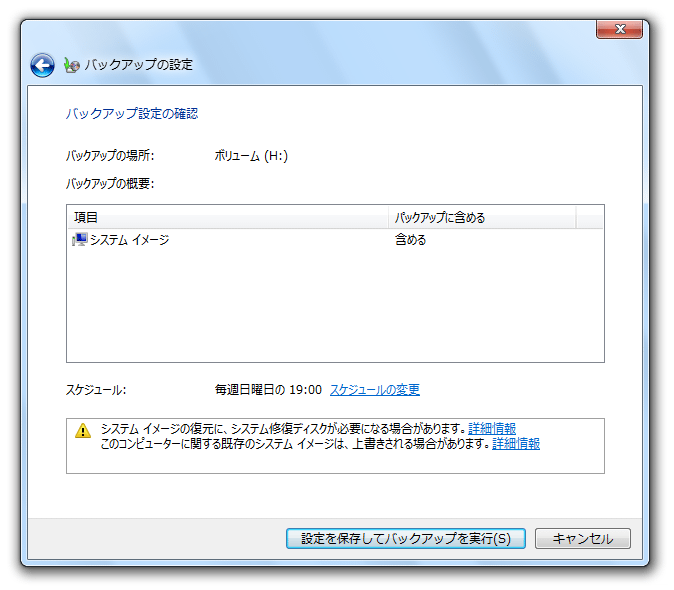Click the blue back arrow button
674x590 pixels.
[x=42, y=65]
